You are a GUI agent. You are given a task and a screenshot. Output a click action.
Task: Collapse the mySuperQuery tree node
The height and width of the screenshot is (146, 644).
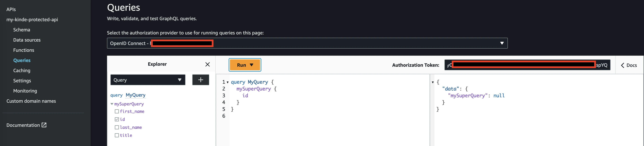click(112, 104)
